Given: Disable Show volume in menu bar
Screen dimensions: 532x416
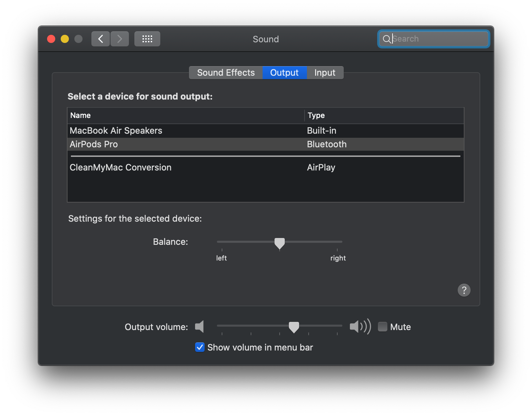Looking at the screenshot, I should 200,347.
